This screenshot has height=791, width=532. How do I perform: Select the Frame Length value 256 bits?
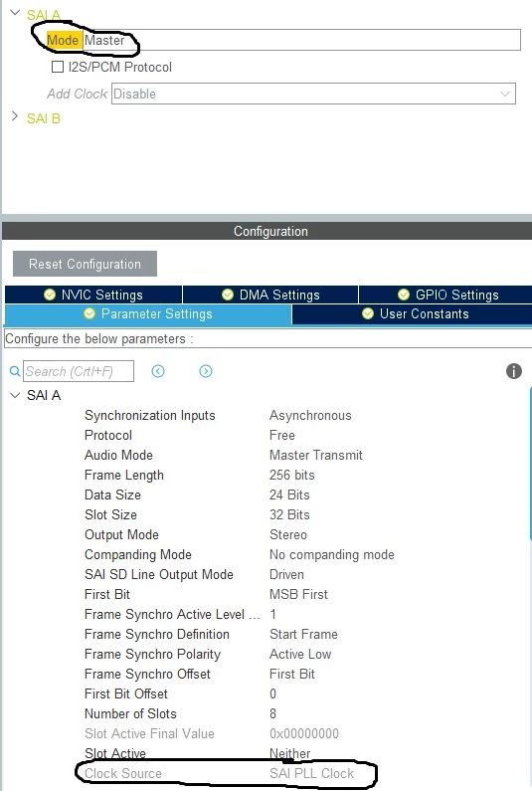[292, 475]
